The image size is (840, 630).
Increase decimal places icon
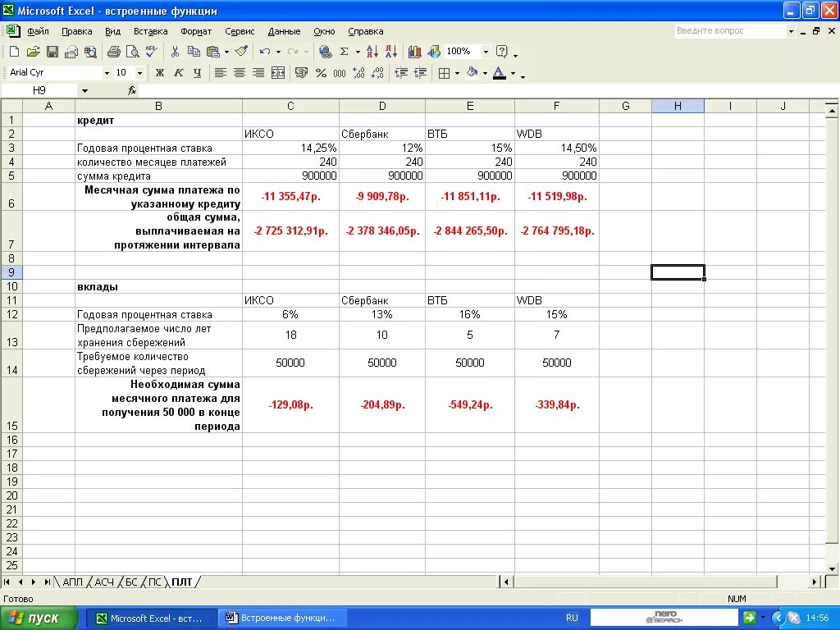(358, 73)
